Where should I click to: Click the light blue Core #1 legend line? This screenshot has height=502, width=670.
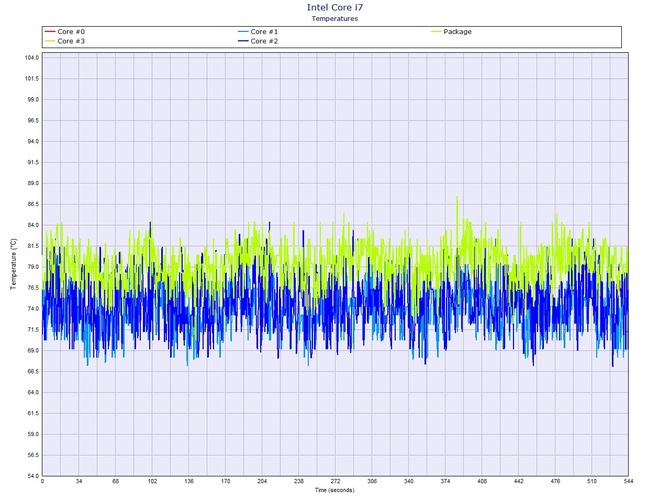click(243, 32)
